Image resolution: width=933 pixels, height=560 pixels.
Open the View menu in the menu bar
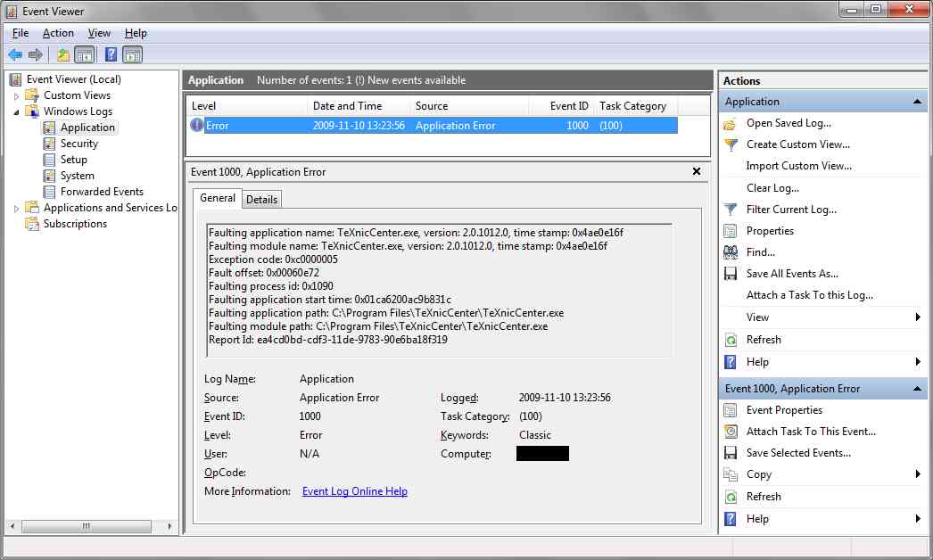pos(99,33)
